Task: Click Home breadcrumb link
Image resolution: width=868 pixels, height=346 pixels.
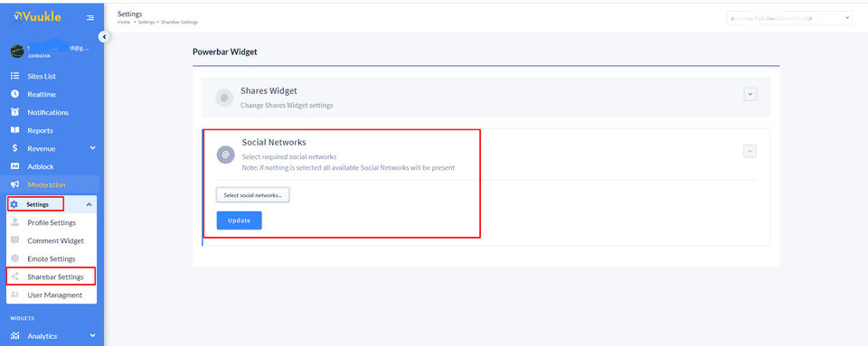Action: [124, 22]
